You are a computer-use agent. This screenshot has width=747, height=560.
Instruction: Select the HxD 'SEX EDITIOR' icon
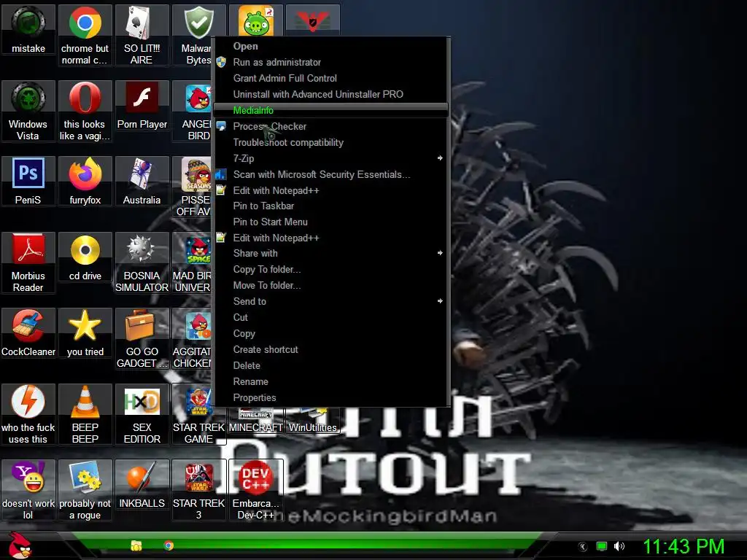coord(142,414)
